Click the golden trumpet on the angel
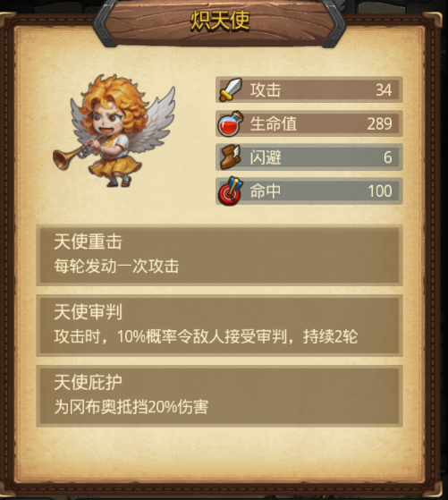This screenshot has height=500, width=448. 77,153
